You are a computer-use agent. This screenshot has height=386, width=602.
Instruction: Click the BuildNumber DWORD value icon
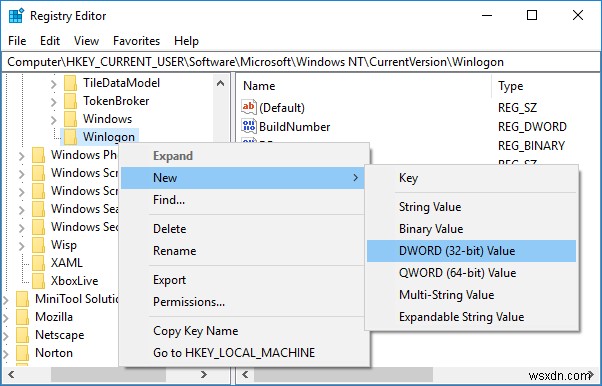(x=248, y=126)
